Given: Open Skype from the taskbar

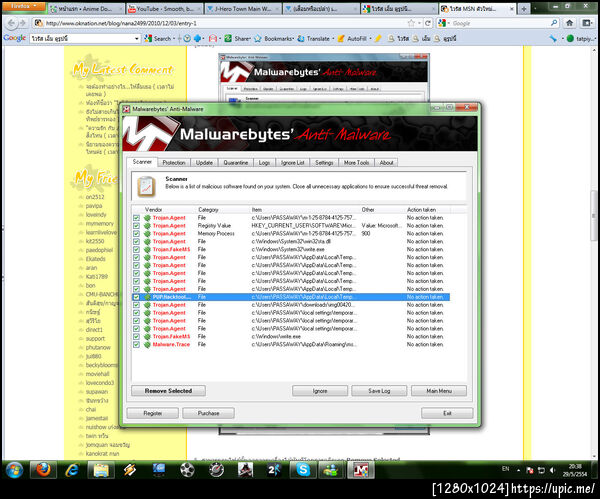Looking at the screenshot, I should click(x=303, y=470).
